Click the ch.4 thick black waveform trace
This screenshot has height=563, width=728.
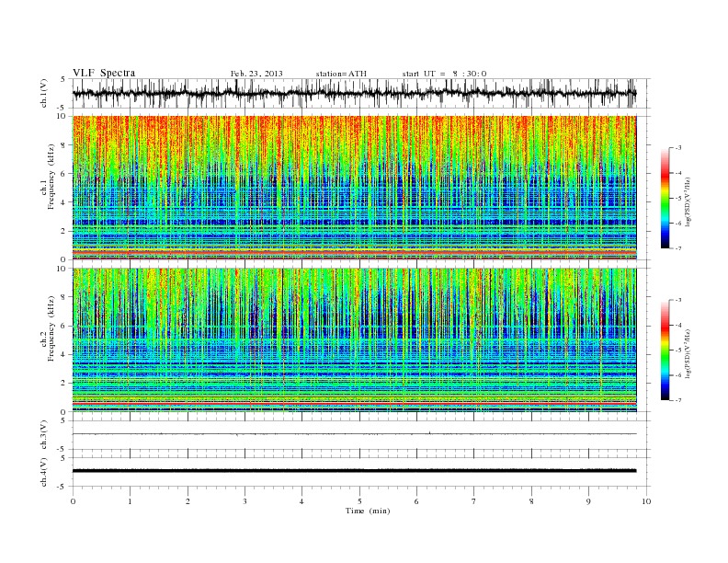pyautogui.click(x=354, y=471)
